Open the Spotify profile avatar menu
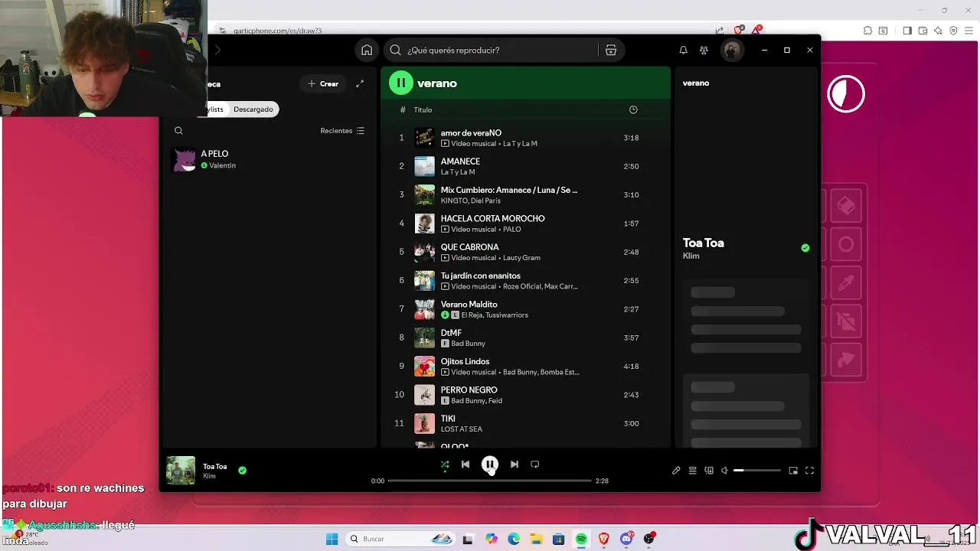Image resolution: width=980 pixels, height=551 pixels. [731, 51]
